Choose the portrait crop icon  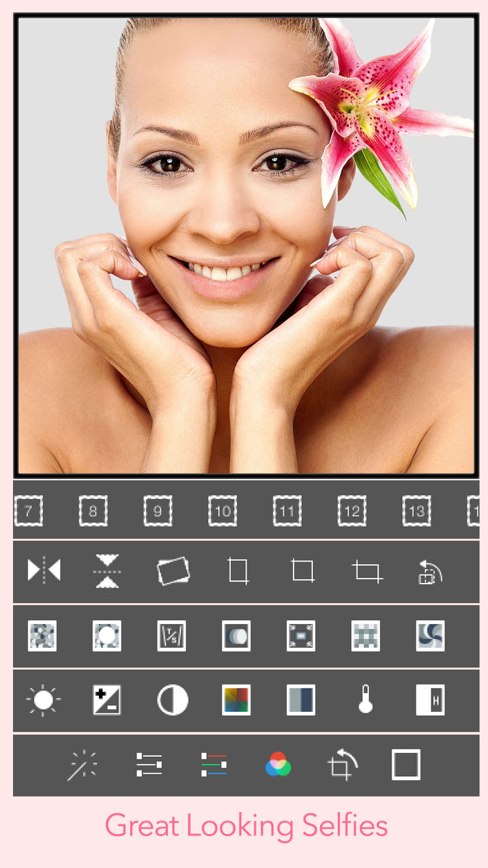[238, 571]
